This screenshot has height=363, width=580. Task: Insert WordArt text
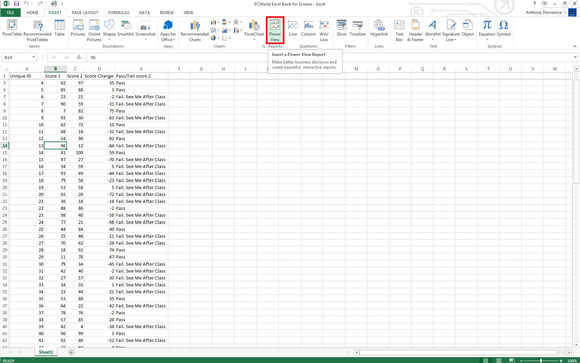[432, 30]
